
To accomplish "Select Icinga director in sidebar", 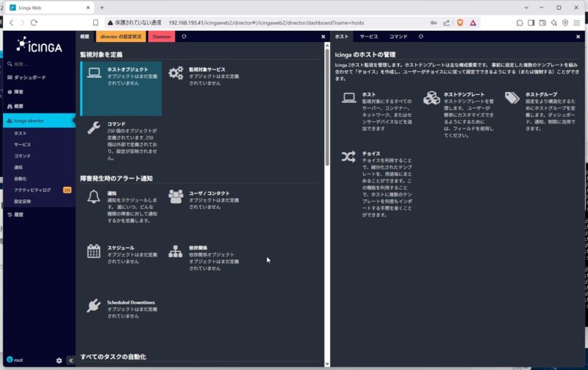I will click(x=40, y=121).
